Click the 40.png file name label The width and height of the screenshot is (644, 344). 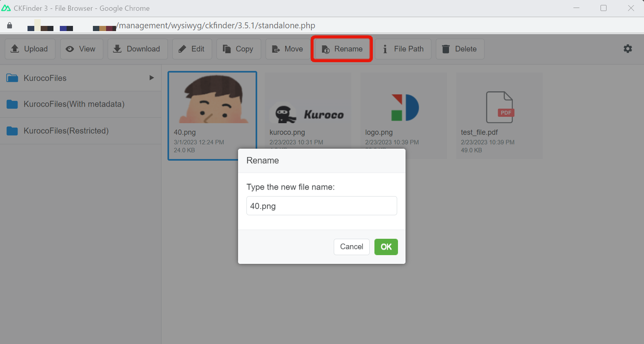[x=185, y=132]
